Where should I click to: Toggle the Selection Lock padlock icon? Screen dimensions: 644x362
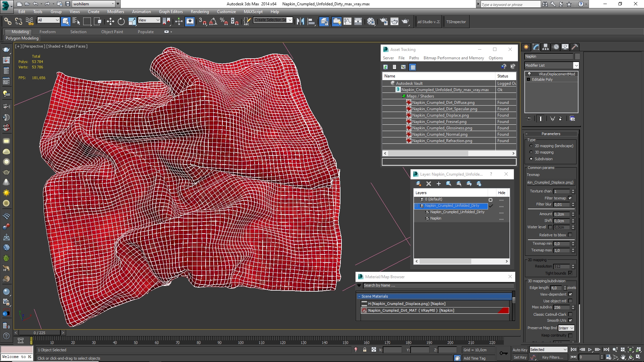point(365,350)
